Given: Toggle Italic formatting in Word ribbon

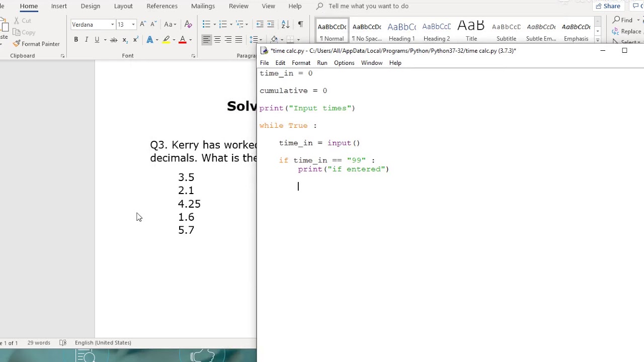Looking at the screenshot, I should click(x=87, y=40).
